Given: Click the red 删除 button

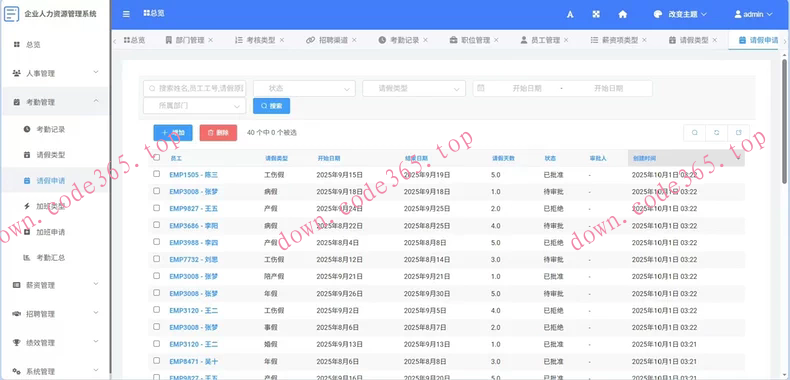Looking at the screenshot, I should click(218, 133).
